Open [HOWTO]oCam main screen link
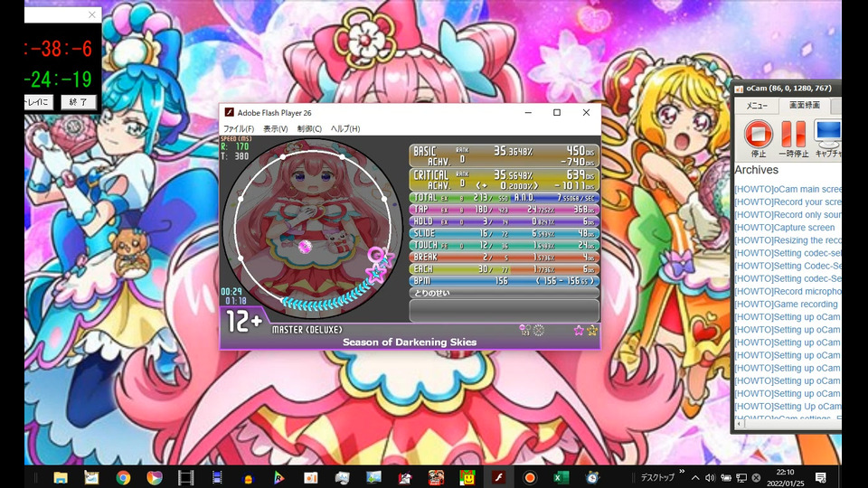The image size is (868, 488). coord(788,189)
